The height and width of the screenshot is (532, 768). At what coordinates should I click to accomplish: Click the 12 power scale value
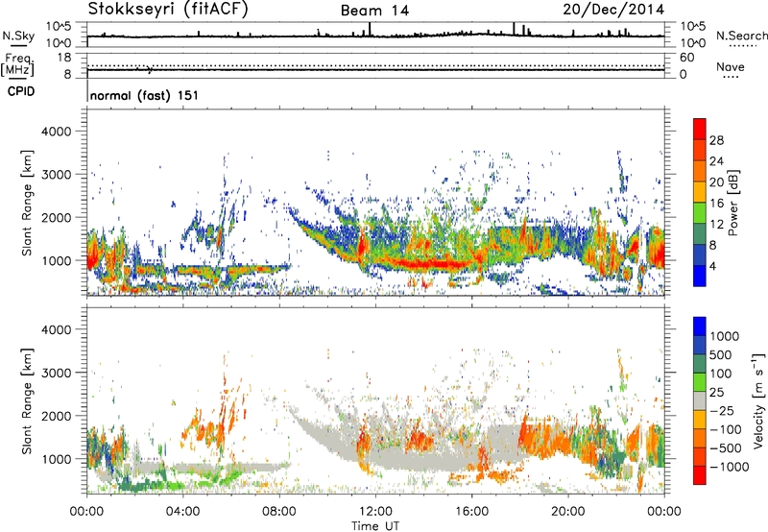tap(716, 225)
